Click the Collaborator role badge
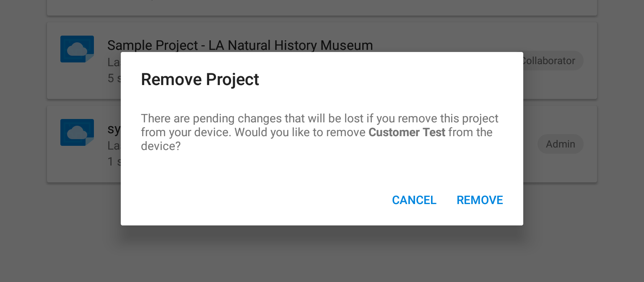Screen dimensions: 644x282 pos(553,61)
